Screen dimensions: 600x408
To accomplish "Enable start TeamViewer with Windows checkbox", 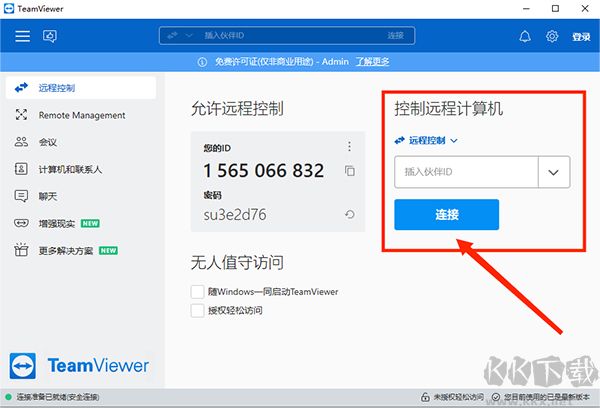I will tap(197, 292).
